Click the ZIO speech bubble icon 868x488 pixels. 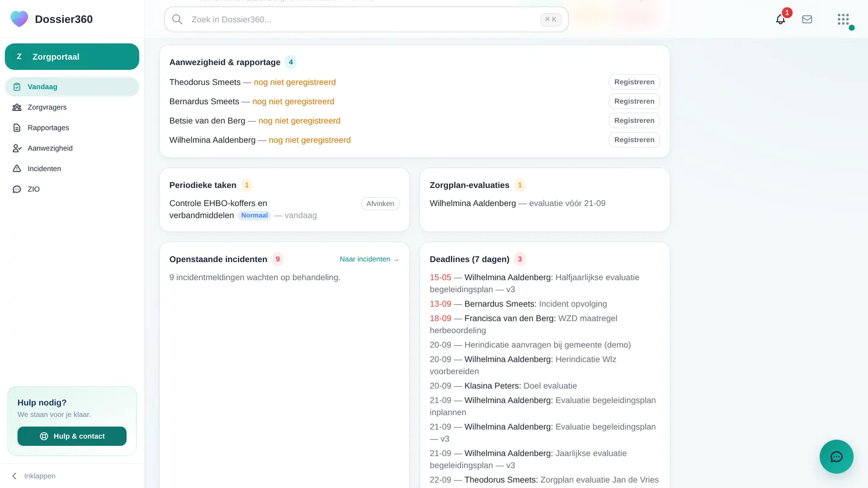17,189
